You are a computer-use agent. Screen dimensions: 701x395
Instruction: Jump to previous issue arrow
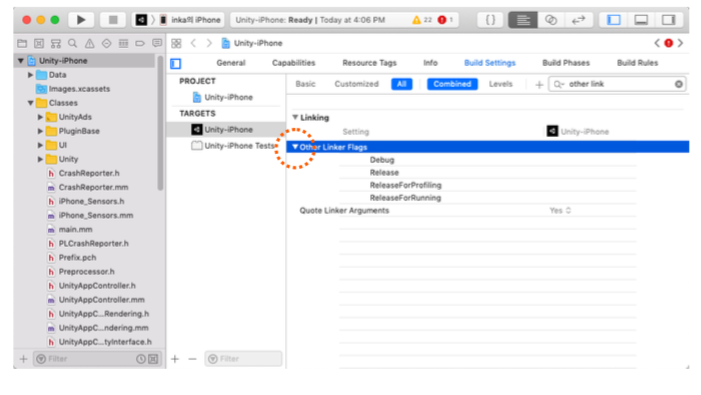pos(657,43)
